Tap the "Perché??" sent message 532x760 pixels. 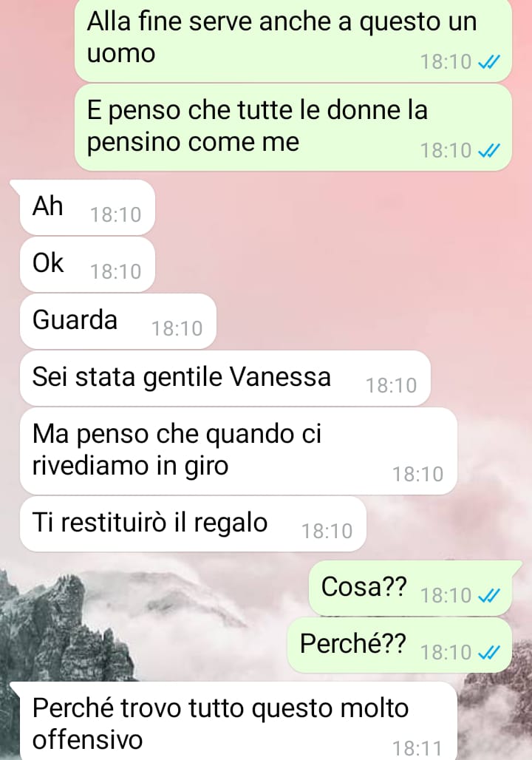point(400,645)
